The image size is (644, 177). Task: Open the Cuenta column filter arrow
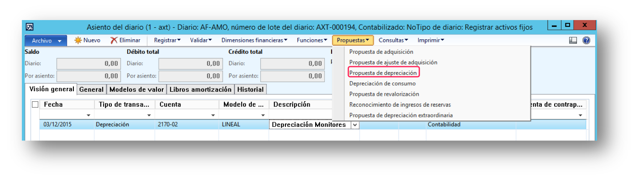coord(213,115)
